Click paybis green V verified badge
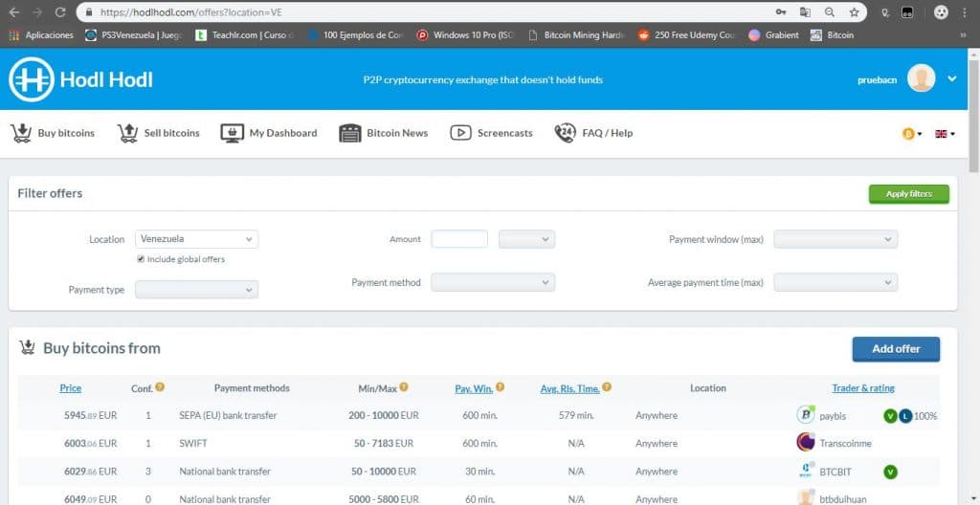980x505 pixels. tap(890, 416)
